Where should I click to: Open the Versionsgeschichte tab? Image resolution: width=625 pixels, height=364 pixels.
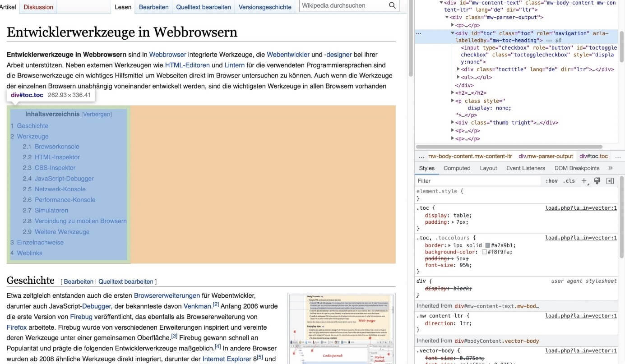tap(265, 7)
